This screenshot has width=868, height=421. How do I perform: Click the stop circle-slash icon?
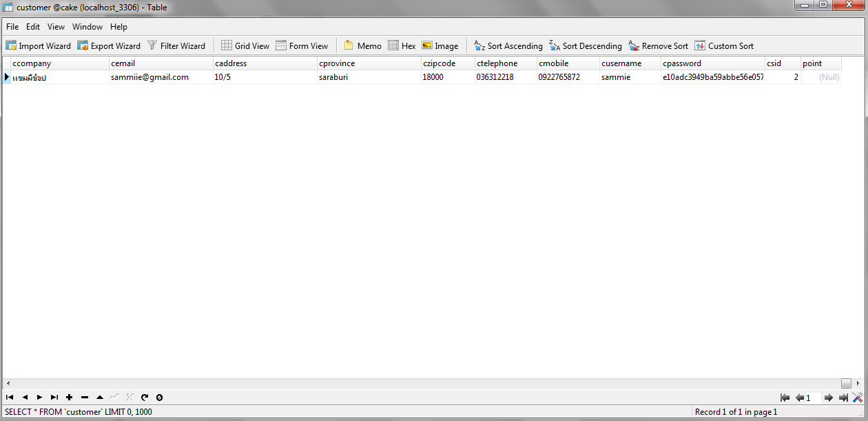pos(159,398)
